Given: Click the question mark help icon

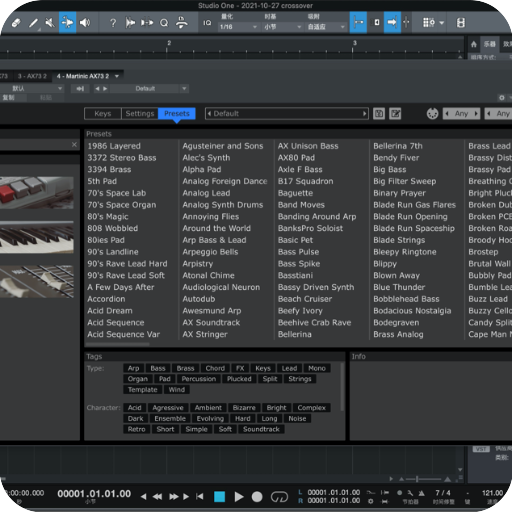Looking at the screenshot, I should 113,23.
